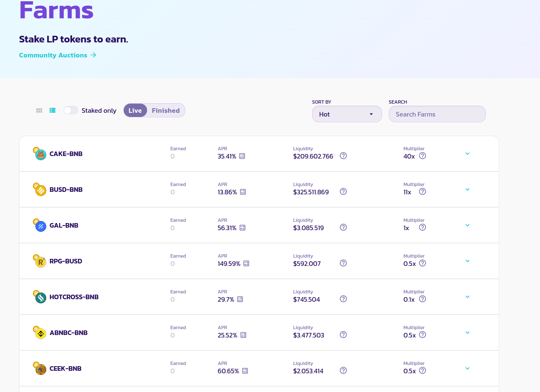Click multiplier help icon for CEEK-BNB
The height and width of the screenshot is (392, 540).
(x=422, y=370)
